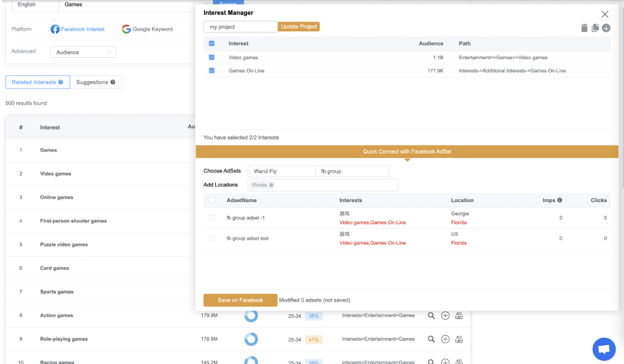Click the 500 results found text
The width and height of the screenshot is (624, 364).
coord(26,103)
